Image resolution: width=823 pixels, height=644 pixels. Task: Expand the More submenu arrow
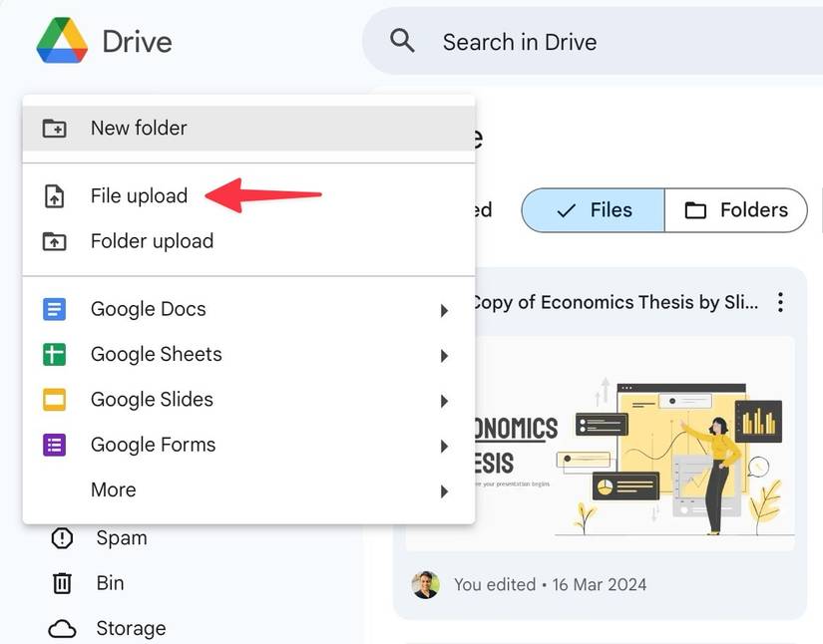pos(444,491)
